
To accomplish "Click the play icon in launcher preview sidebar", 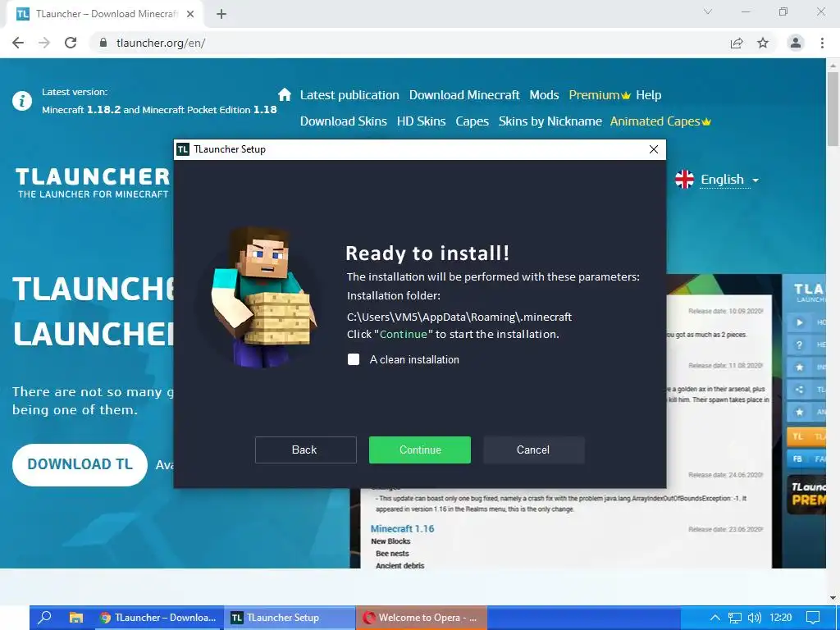I will tap(799, 322).
